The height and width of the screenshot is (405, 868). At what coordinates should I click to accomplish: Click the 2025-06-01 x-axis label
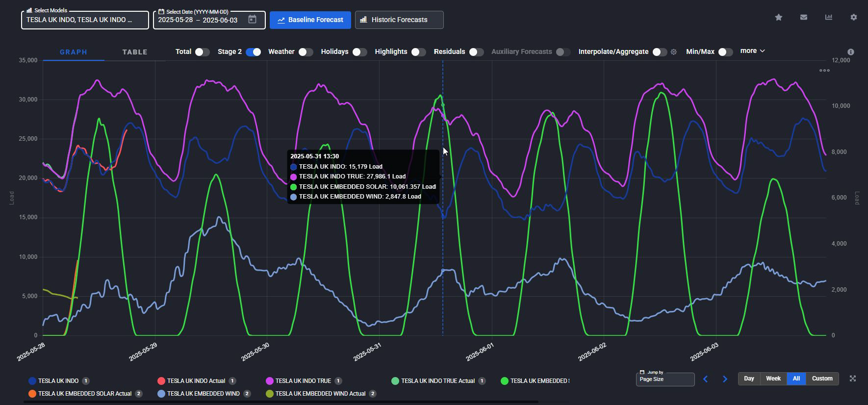(480, 352)
